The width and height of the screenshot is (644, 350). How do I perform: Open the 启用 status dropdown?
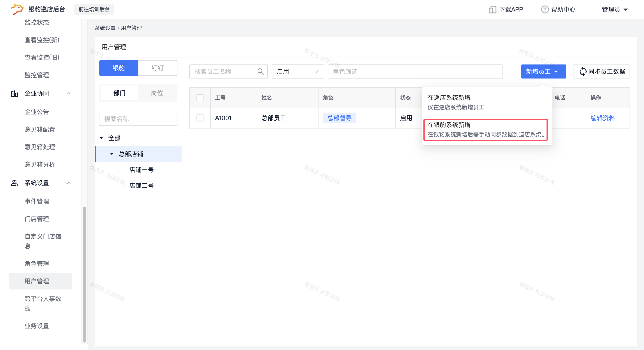click(x=298, y=72)
